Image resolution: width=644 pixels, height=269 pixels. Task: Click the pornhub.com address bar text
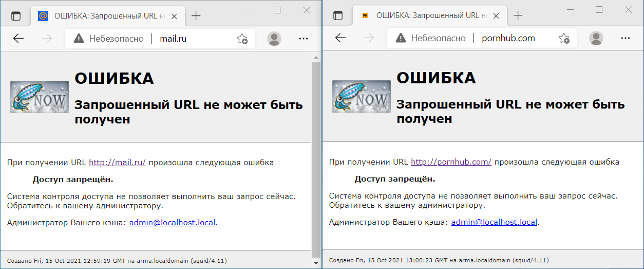click(x=508, y=38)
